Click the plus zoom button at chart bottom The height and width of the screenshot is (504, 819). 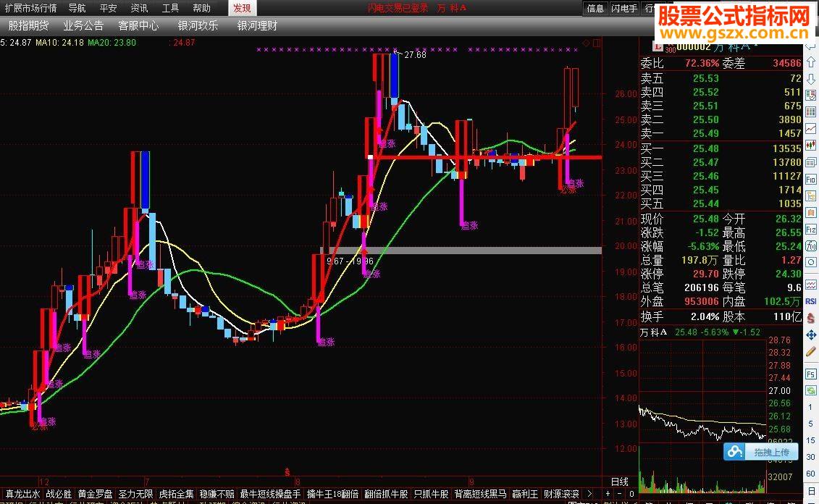click(608, 493)
